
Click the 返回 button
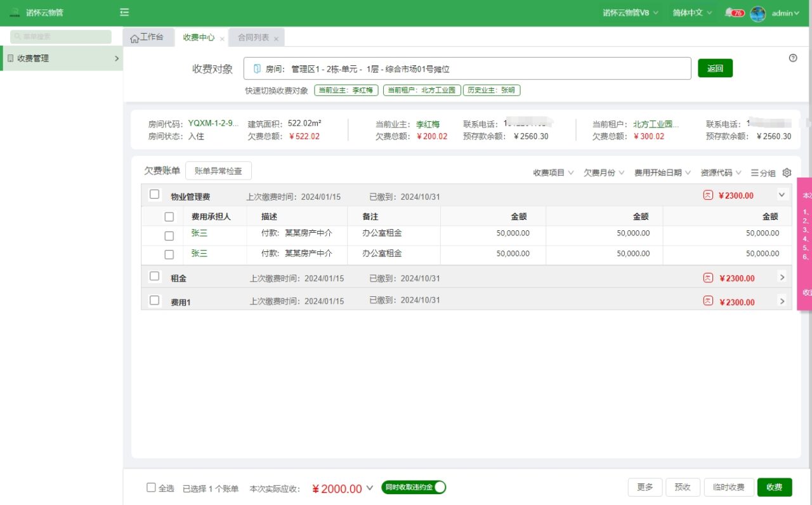pos(715,69)
